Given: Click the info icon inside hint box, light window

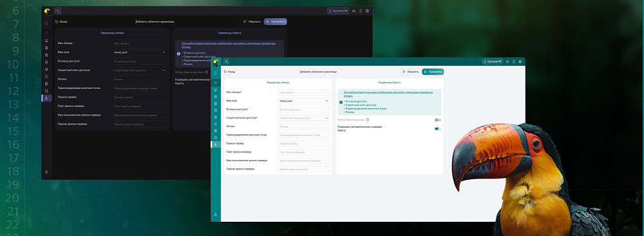Looking at the screenshot, I should [x=341, y=103].
